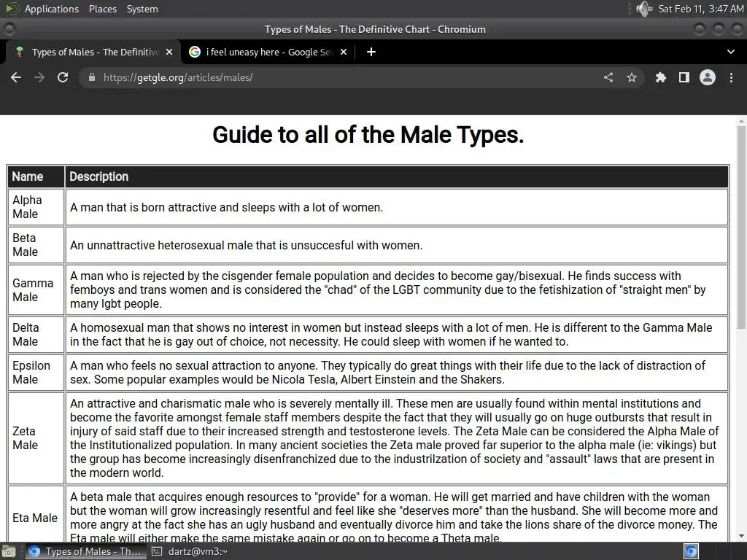Image resolution: width=747 pixels, height=560 pixels.
Task: Click the show desktop taskbar icon
Action: [9, 551]
